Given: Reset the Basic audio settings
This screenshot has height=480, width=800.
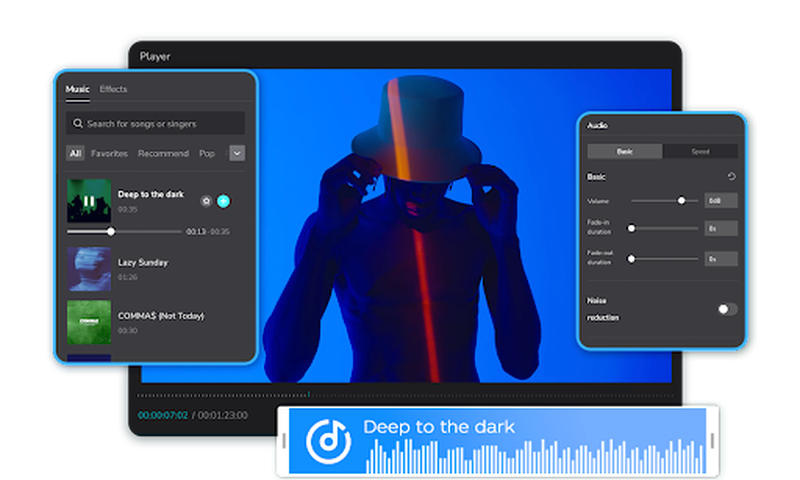Looking at the screenshot, I should pos(731,177).
